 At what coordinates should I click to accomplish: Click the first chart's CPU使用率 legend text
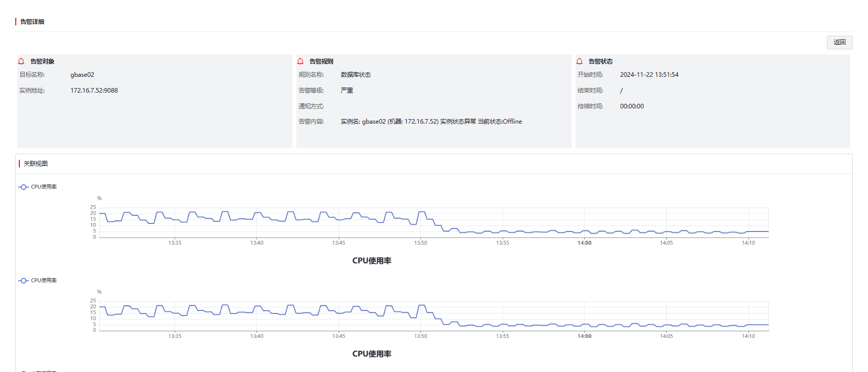tap(44, 187)
